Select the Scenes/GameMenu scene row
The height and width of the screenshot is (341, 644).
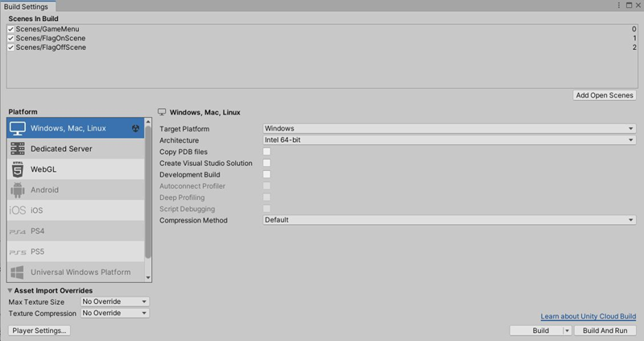[323, 29]
